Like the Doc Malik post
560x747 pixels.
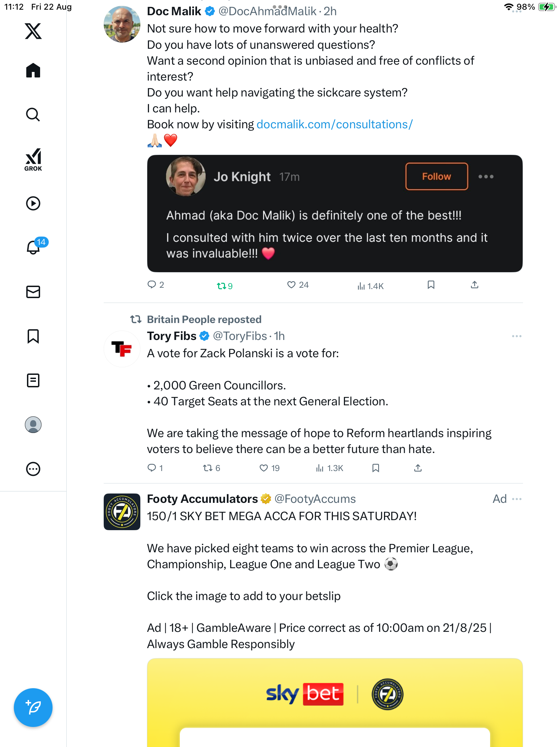click(x=291, y=285)
